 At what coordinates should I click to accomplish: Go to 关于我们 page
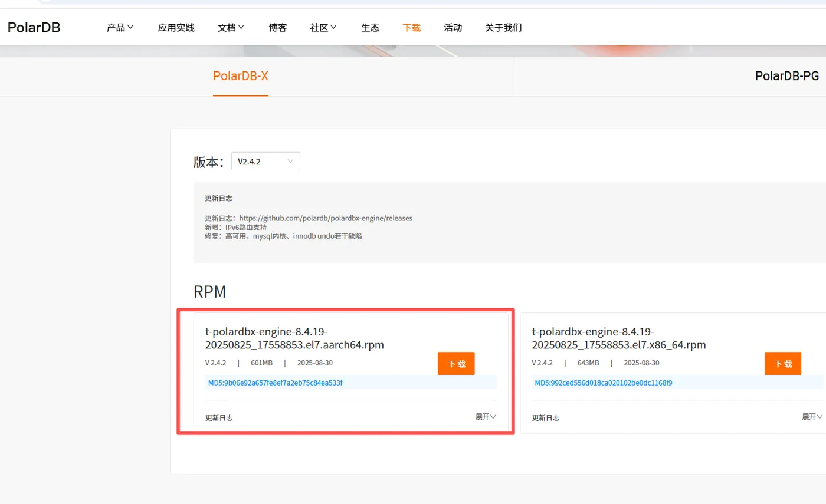tap(503, 27)
